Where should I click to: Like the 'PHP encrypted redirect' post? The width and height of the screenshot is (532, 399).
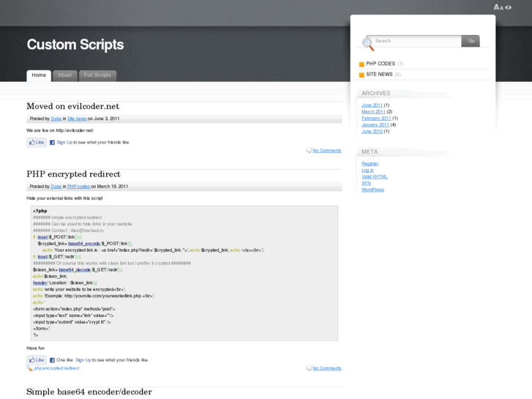(37, 360)
